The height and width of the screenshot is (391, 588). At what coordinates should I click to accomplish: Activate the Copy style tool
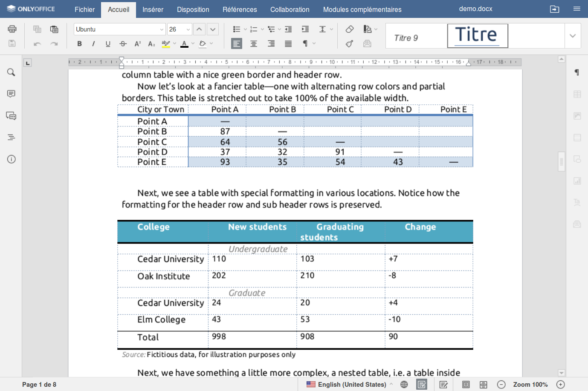[x=350, y=43]
